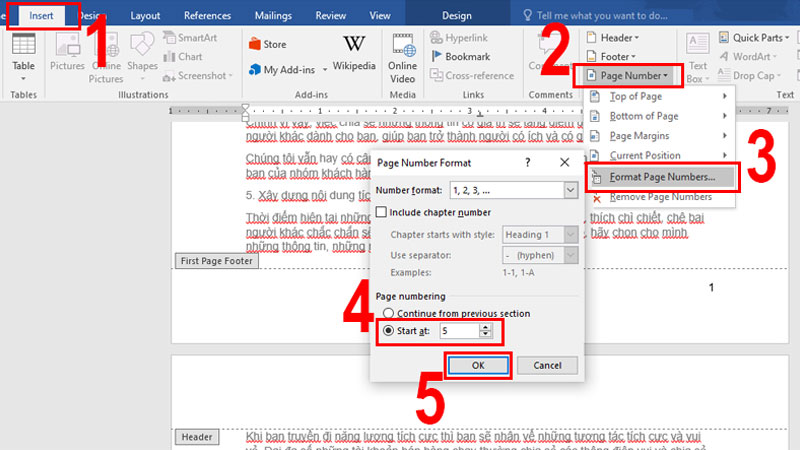The image size is (800, 450).
Task: Click the Start at value field
Action: (456, 330)
